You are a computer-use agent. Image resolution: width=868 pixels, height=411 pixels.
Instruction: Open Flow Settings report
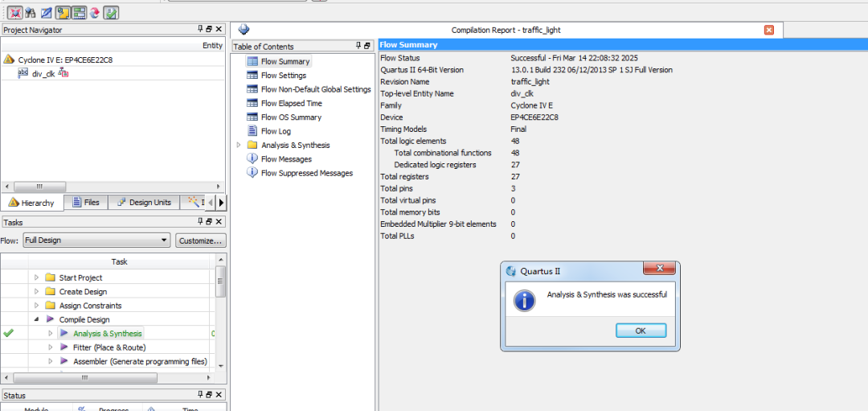pos(283,76)
